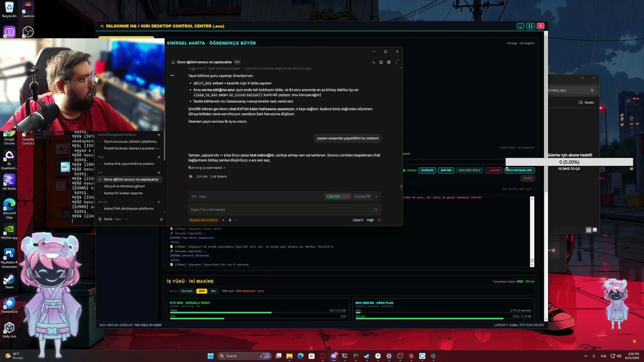
Task: Open Unity Hub desktop icon
Action: [x=9, y=330]
